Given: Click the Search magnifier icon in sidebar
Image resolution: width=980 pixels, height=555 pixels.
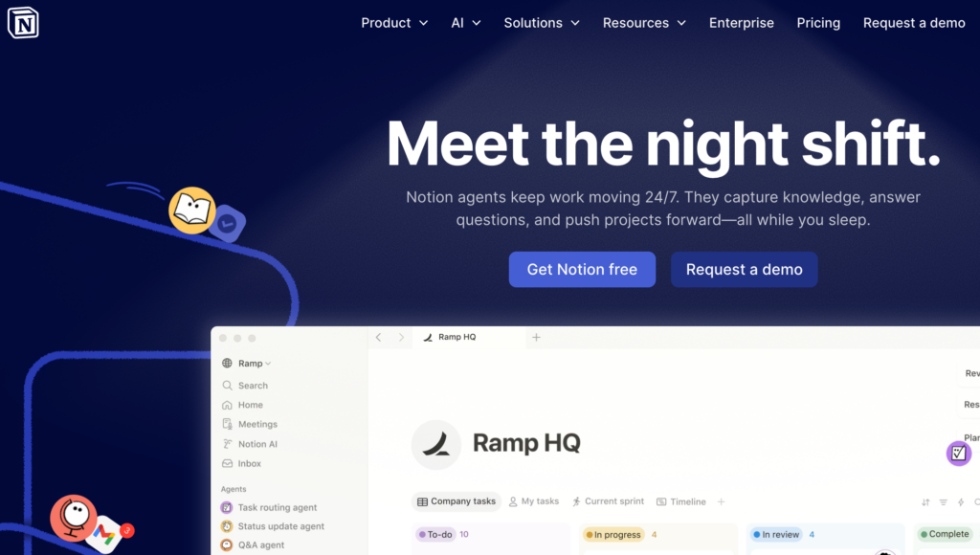Looking at the screenshot, I should (227, 386).
